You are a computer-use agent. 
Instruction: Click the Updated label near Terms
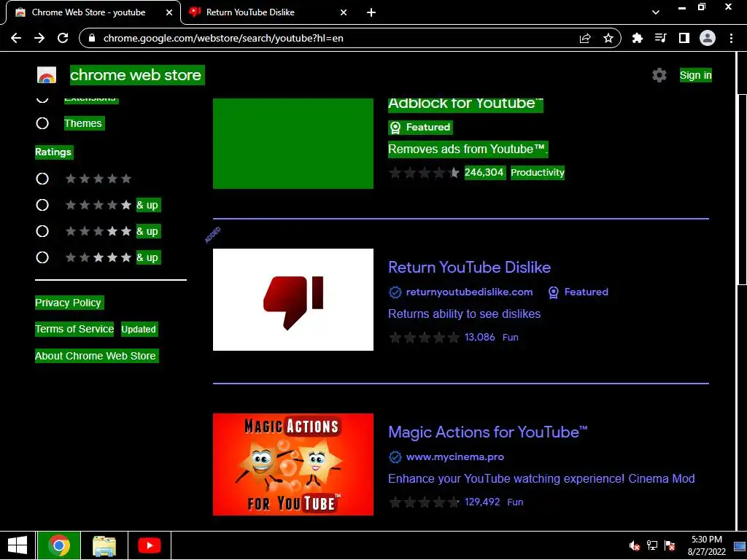pos(139,329)
